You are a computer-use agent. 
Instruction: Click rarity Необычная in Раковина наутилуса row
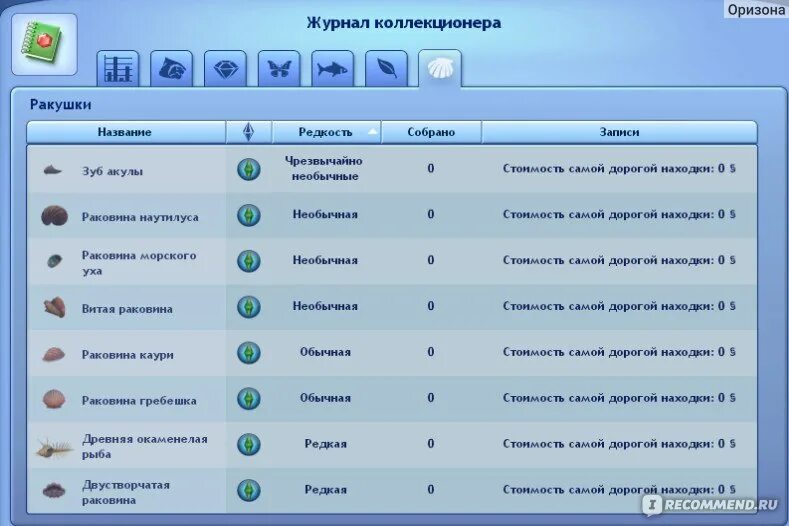[x=325, y=214]
